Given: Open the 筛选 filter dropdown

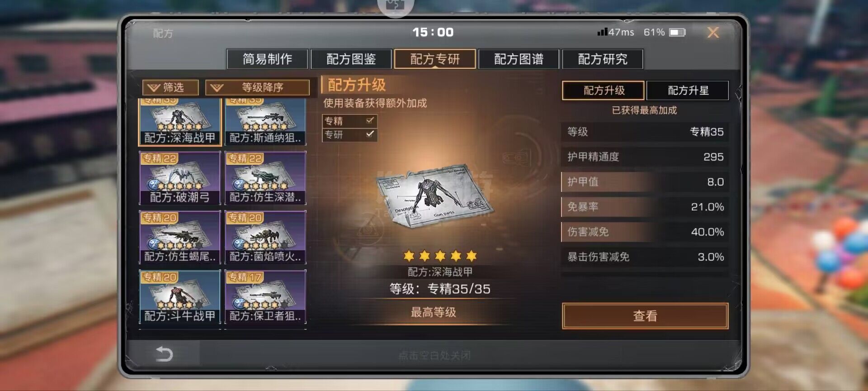Looking at the screenshot, I should (x=170, y=87).
